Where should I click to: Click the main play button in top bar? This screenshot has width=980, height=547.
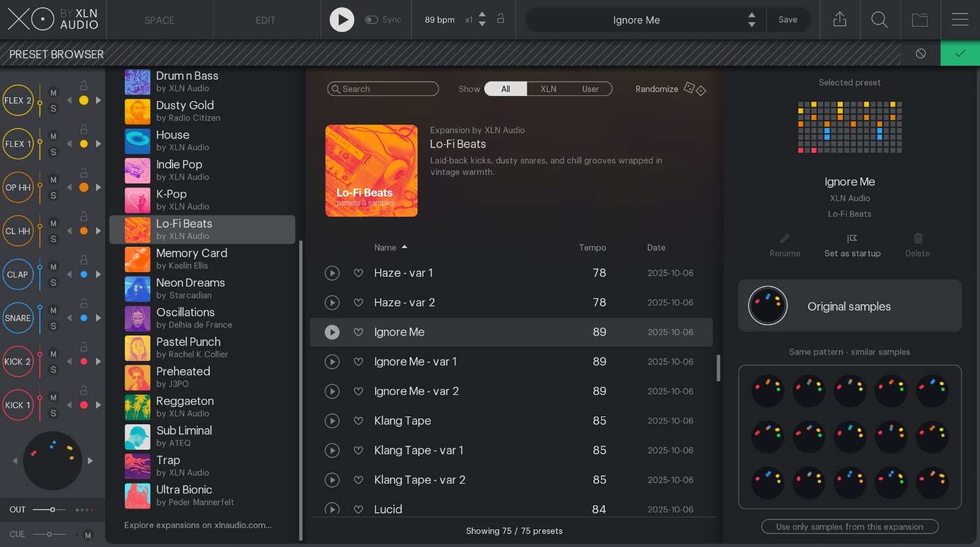point(342,20)
